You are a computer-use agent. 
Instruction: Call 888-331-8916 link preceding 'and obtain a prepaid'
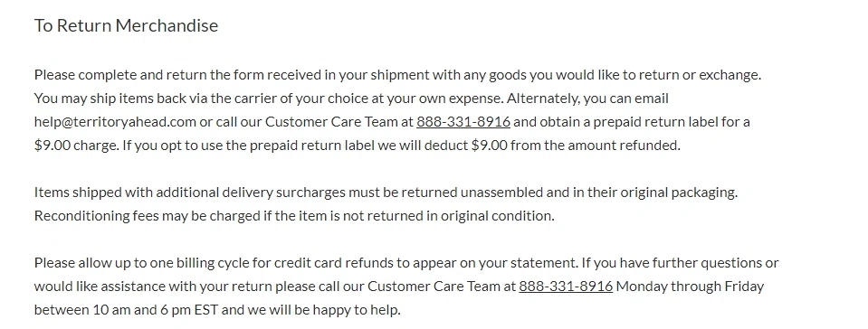463,122
